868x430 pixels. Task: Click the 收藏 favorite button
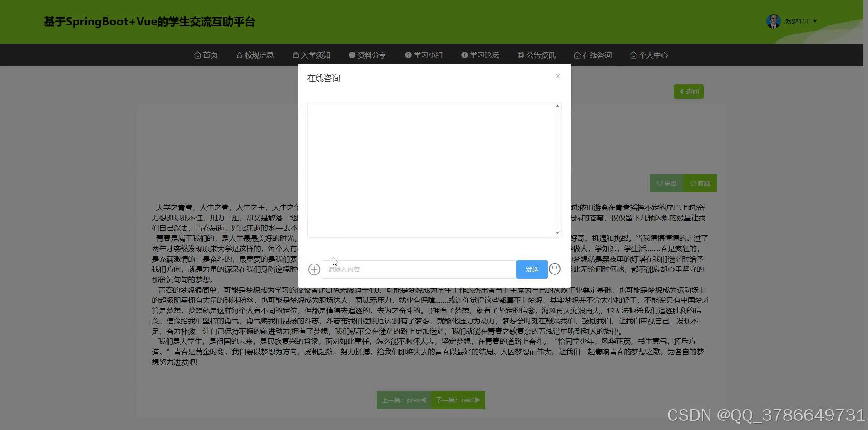tap(700, 183)
